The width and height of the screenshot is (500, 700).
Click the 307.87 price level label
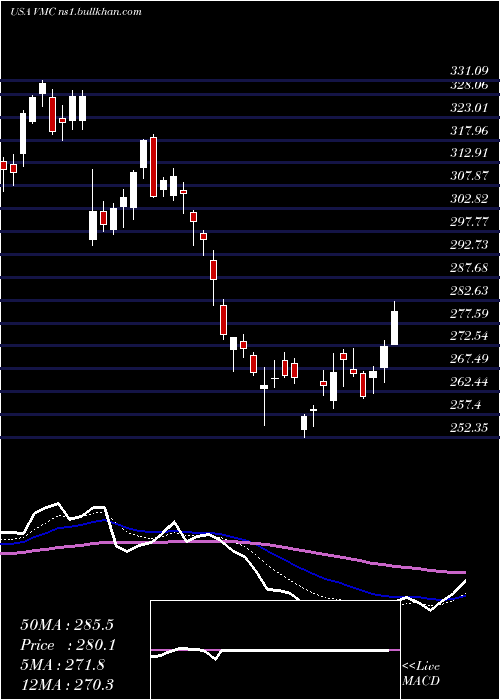pyautogui.click(x=469, y=177)
